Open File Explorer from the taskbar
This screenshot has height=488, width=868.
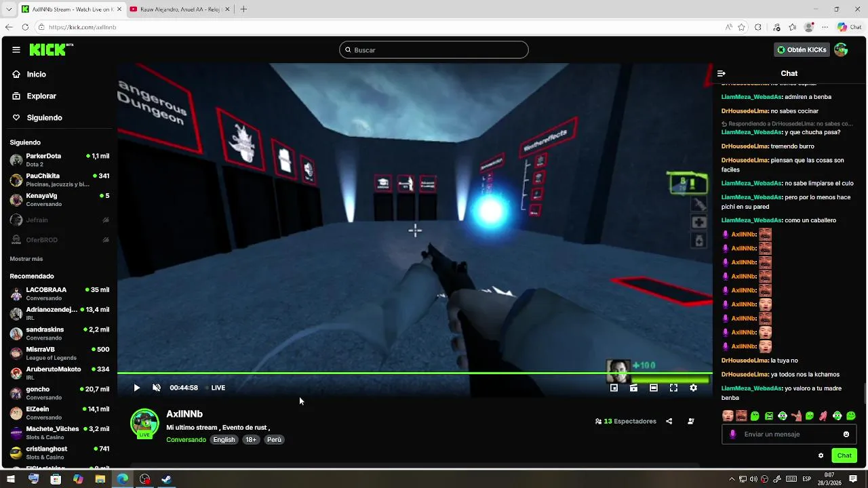tap(100, 479)
